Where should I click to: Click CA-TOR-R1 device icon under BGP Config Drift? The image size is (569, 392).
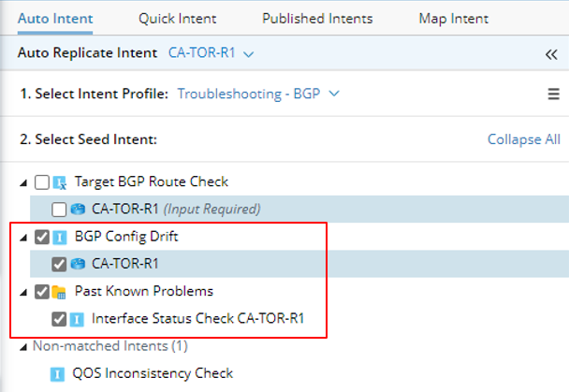[77, 264]
